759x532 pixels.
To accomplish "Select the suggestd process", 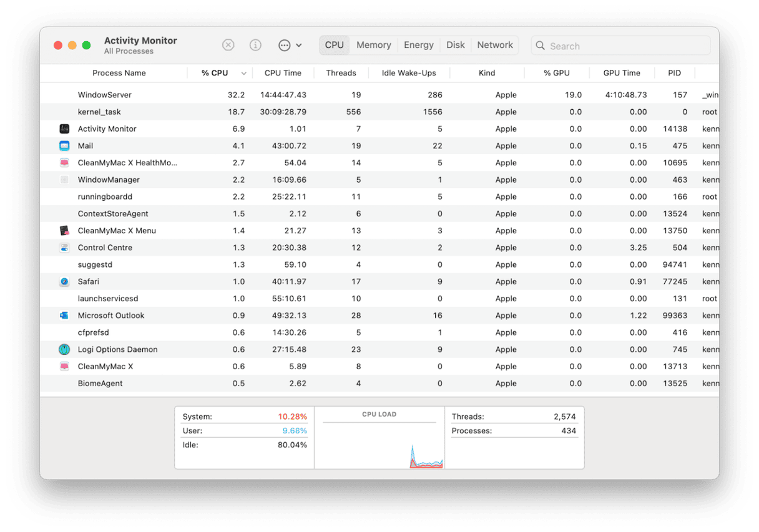I will [379, 264].
